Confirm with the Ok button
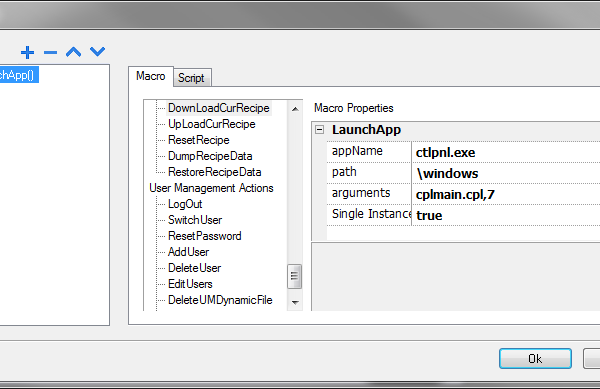The height and width of the screenshot is (389, 600). coord(535,358)
